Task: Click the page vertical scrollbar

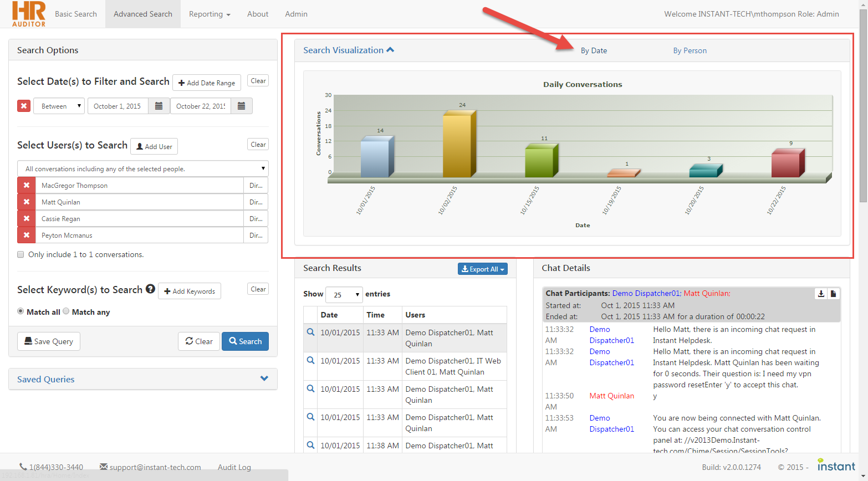Action: [863, 105]
